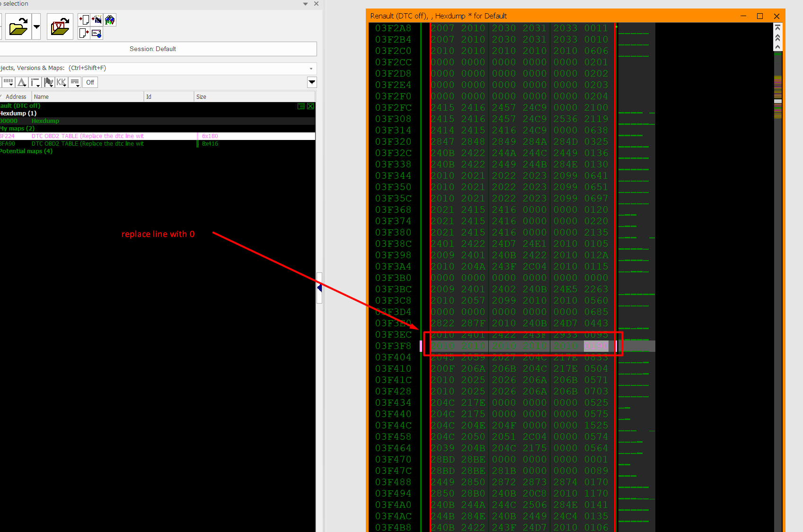Select hex value 24E5 in row 03F3BC

565,289
